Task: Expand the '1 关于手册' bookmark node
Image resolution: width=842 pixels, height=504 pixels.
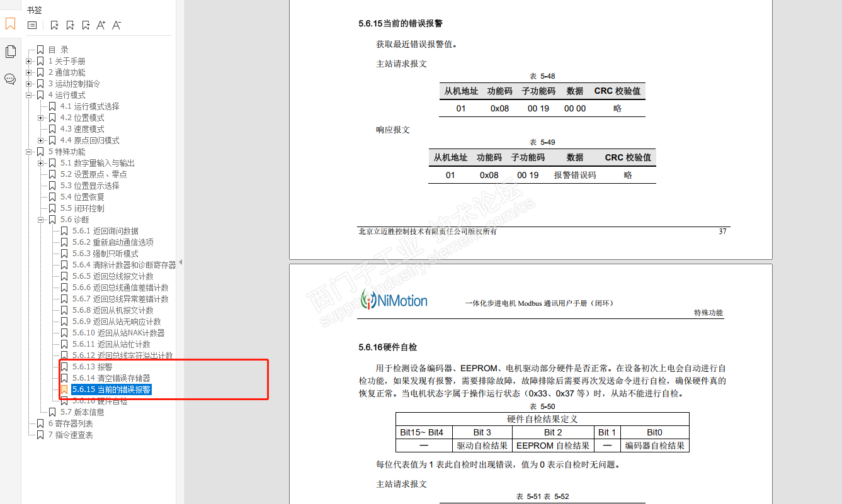Action: 29,61
